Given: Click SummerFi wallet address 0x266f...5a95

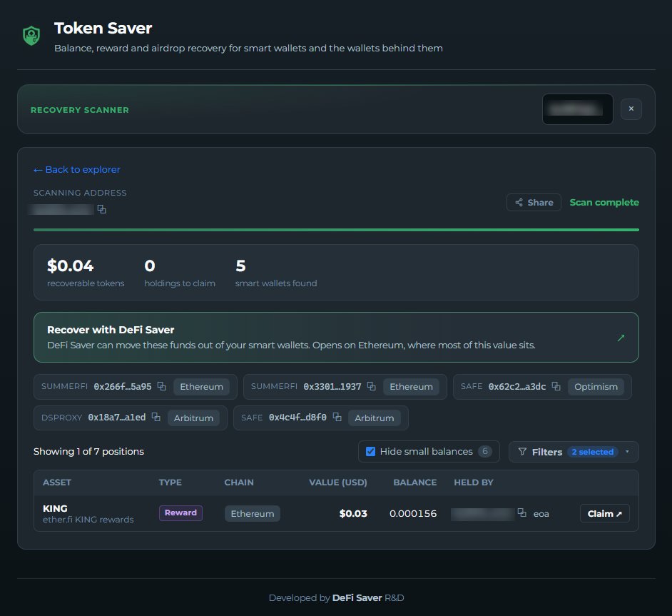Looking at the screenshot, I should 123,387.
